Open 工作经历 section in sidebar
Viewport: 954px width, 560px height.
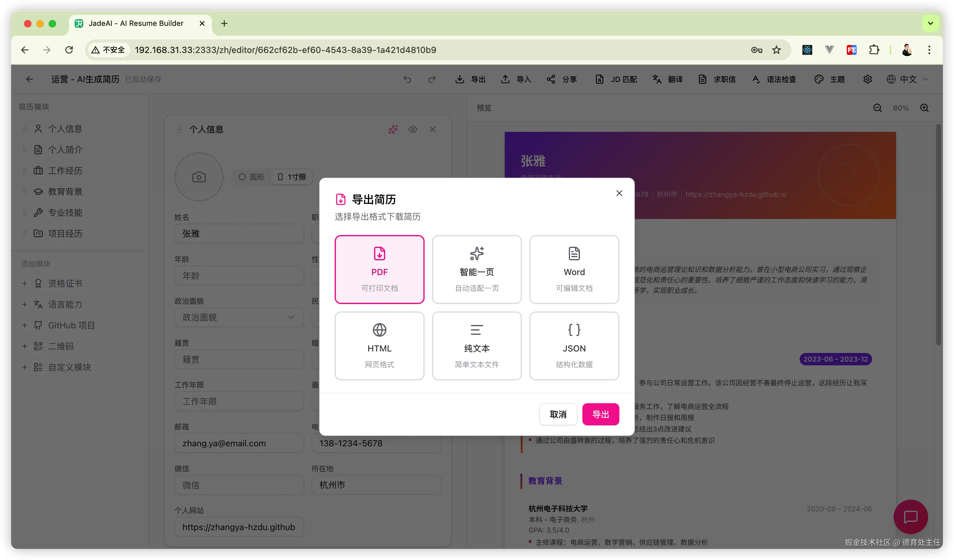[65, 171]
